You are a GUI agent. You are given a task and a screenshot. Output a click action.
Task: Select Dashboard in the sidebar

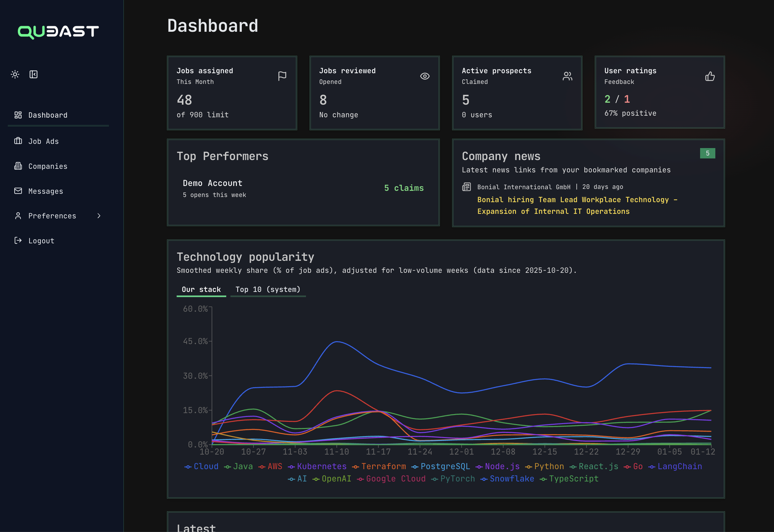tap(47, 115)
